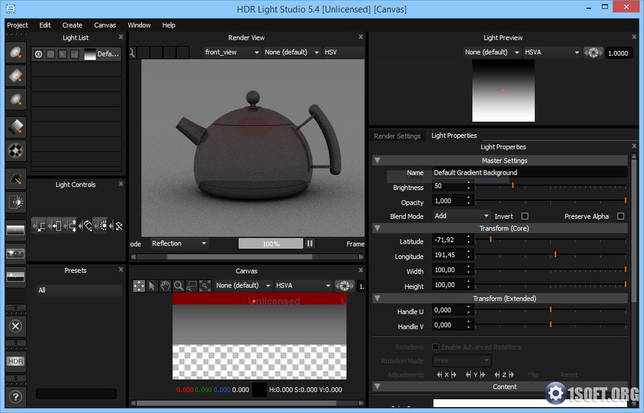The height and width of the screenshot is (413, 644).
Task: Click the rotation icon in Light Controls
Action: point(87,226)
